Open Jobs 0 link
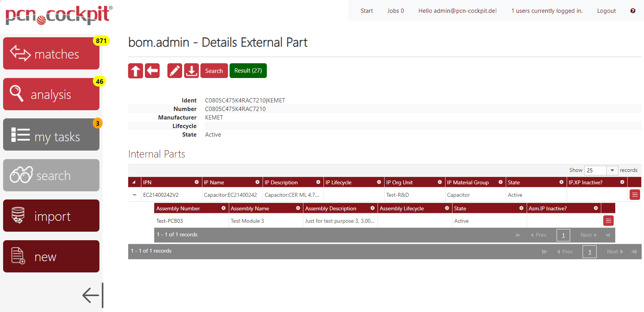This screenshot has width=644, height=312. 395,11
